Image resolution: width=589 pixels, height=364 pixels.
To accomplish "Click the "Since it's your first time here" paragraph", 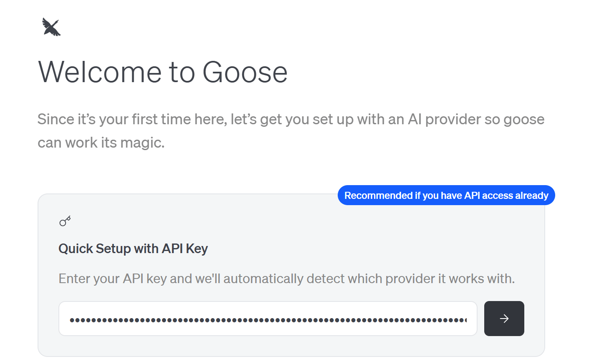I will [x=291, y=131].
